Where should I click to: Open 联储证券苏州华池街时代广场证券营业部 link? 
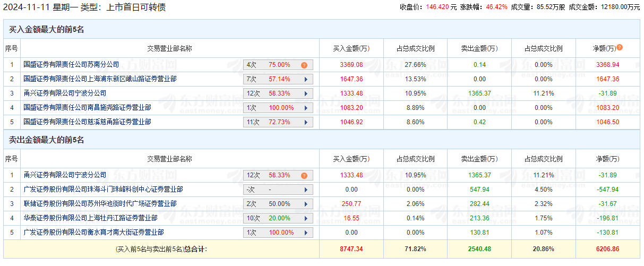tap(100, 204)
